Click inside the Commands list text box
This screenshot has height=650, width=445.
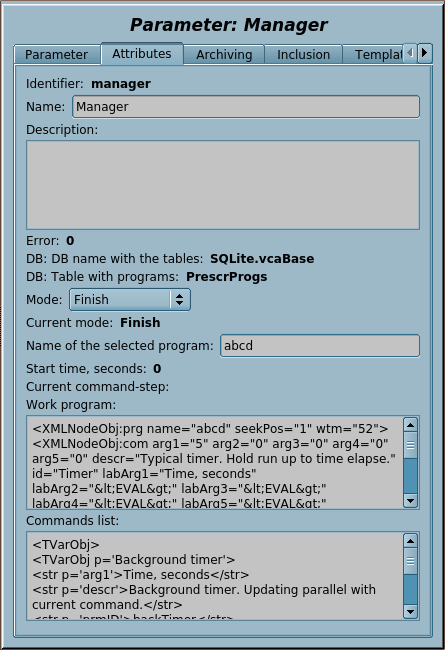point(214,576)
